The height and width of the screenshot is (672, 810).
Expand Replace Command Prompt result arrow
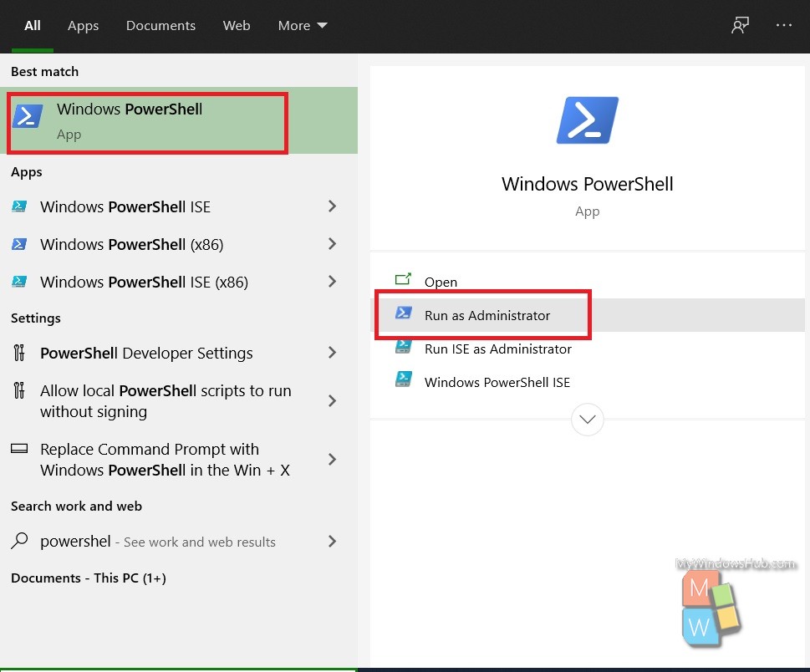pos(332,459)
